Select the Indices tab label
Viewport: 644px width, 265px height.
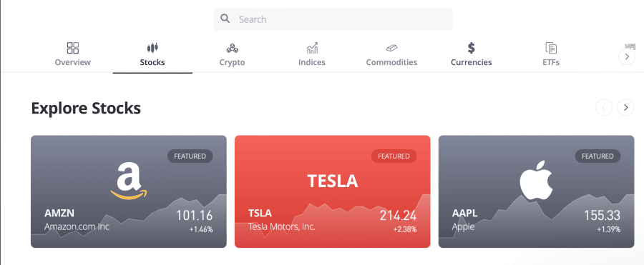point(312,62)
